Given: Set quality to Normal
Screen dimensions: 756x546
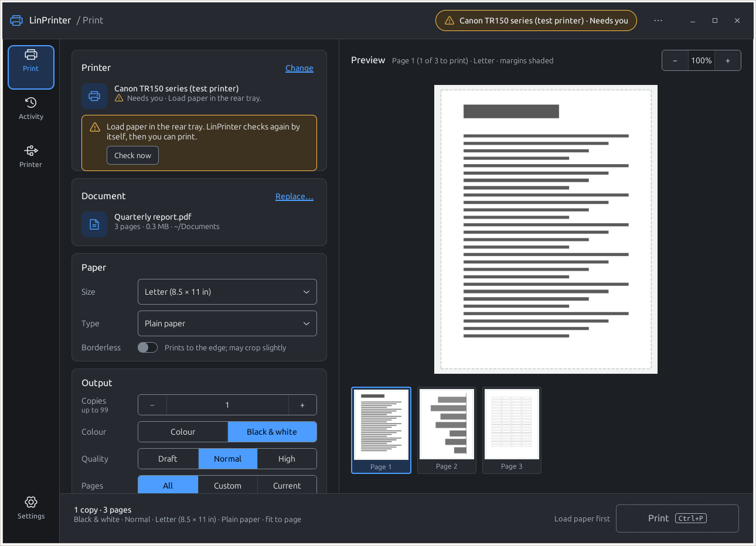Looking at the screenshot, I should click(x=228, y=459).
